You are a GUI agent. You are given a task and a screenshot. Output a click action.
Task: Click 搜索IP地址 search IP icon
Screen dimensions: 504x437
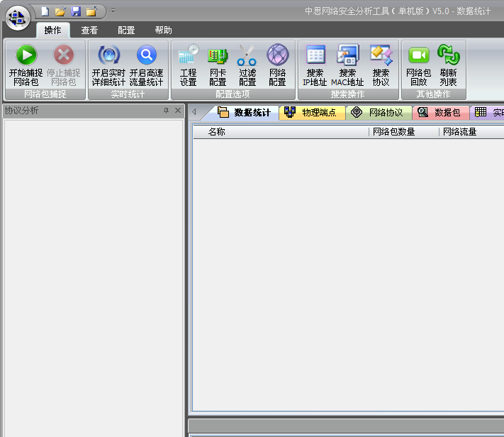[x=315, y=55]
